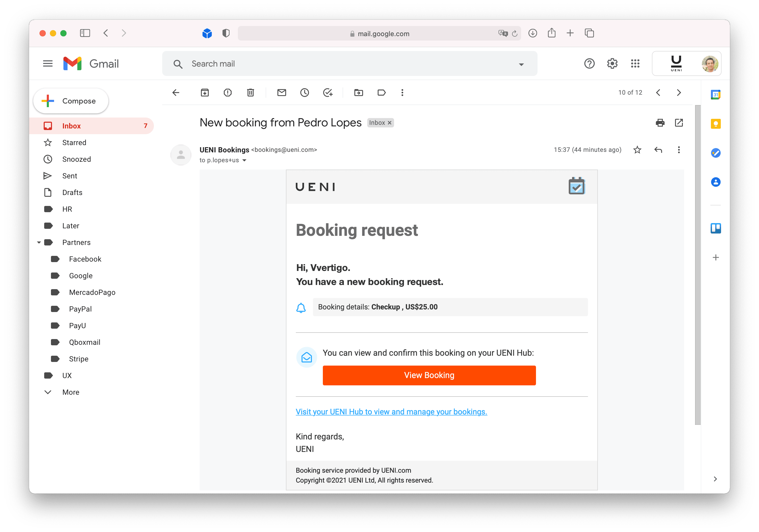Open Safari Share button
The height and width of the screenshot is (532, 759).
551,33
